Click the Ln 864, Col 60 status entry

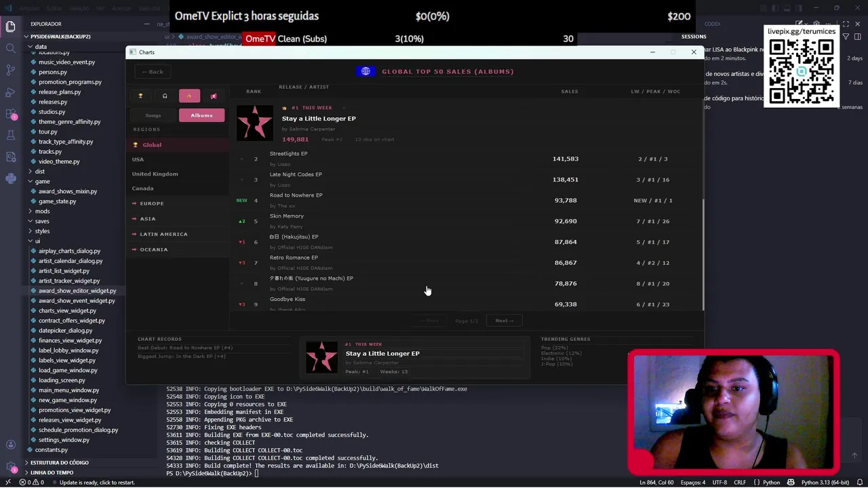[656, 483]
